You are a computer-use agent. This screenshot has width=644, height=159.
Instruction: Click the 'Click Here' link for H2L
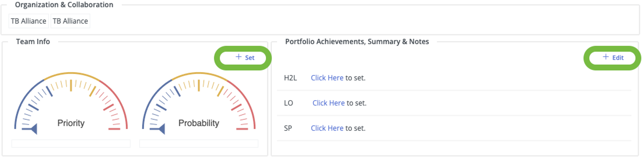(x=327, y=78)
